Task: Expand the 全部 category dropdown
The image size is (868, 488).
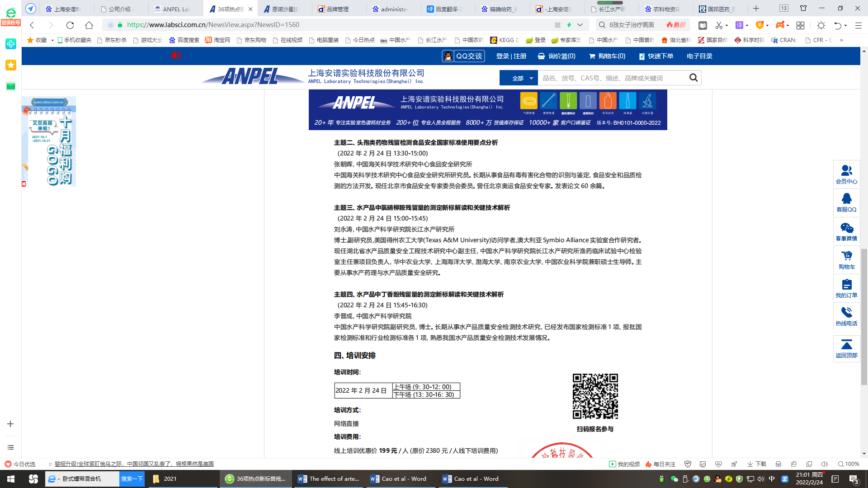Action: click(x=519, y=78)
